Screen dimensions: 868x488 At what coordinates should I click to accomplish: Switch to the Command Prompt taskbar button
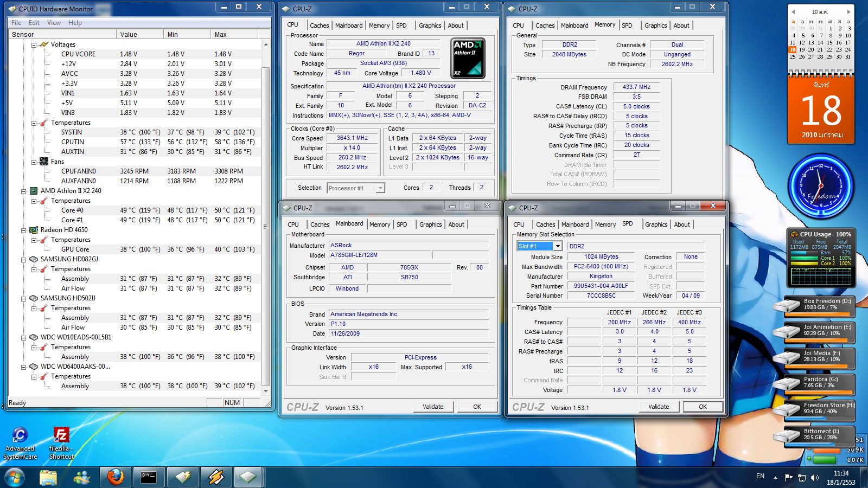point(149,477)
